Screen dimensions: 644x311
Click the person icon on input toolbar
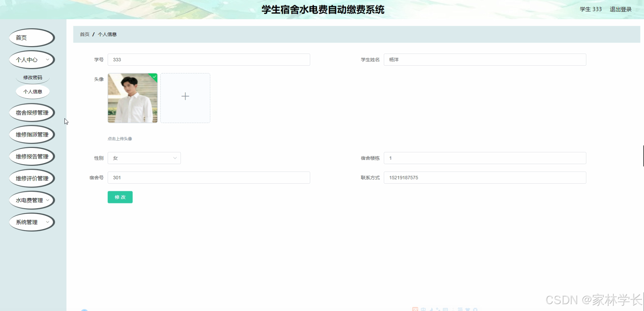tap(453, 309)
